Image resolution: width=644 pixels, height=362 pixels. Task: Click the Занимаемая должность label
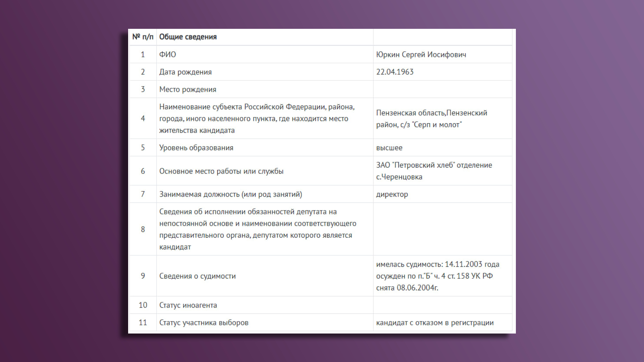230,194
